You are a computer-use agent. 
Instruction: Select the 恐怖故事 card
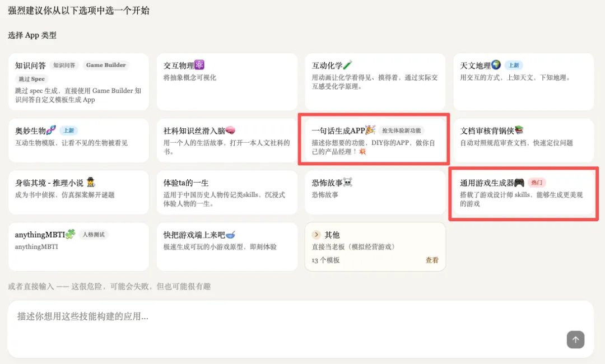(x=375, y=193)
